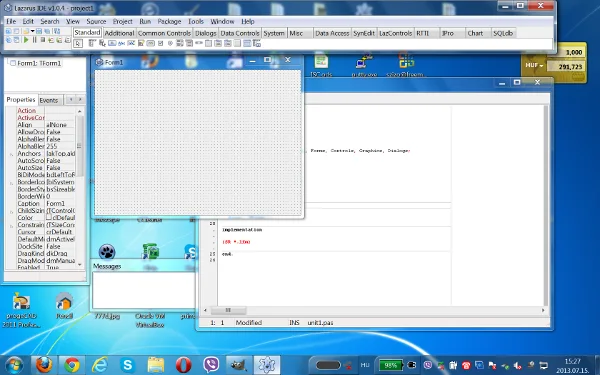Expand the Anchors property row

pos(11,154)
